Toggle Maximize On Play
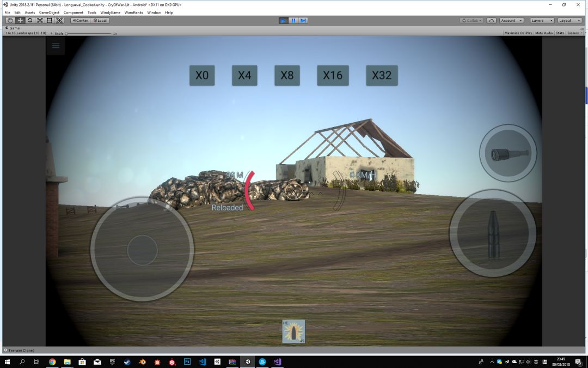 518,33
